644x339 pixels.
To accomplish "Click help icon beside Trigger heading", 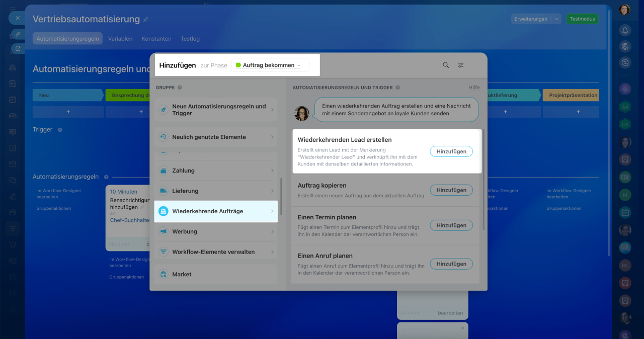I will [60, 130].
